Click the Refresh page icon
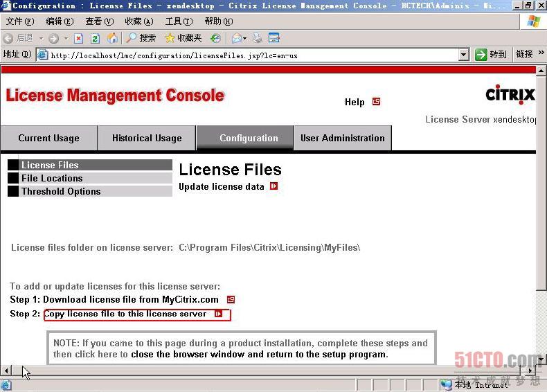The height and width of the screenshot is (392, 547). [95, 38]
